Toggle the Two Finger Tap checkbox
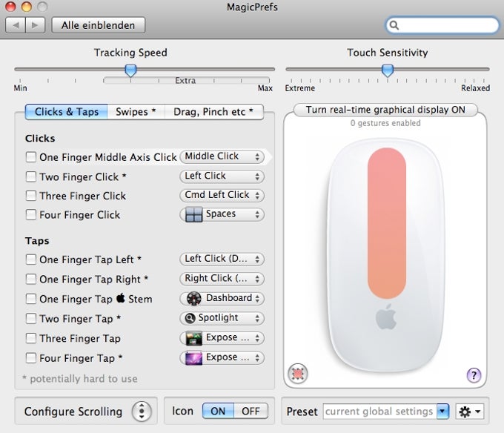Screen dimensions: 504x433 click(31, 319)
